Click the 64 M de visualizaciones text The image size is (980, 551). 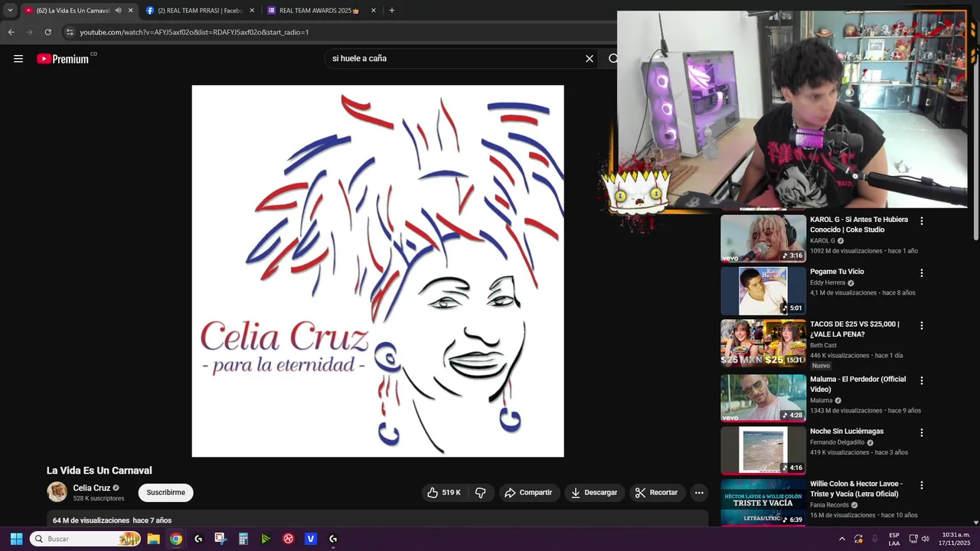pos(91,520)
